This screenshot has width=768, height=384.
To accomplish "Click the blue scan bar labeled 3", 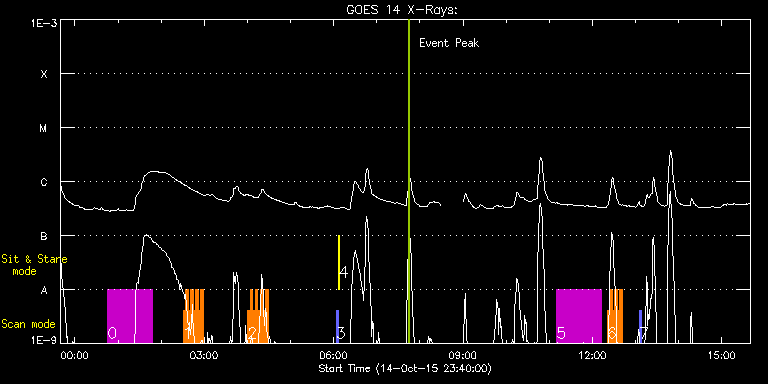I will [x=337, y=326].
